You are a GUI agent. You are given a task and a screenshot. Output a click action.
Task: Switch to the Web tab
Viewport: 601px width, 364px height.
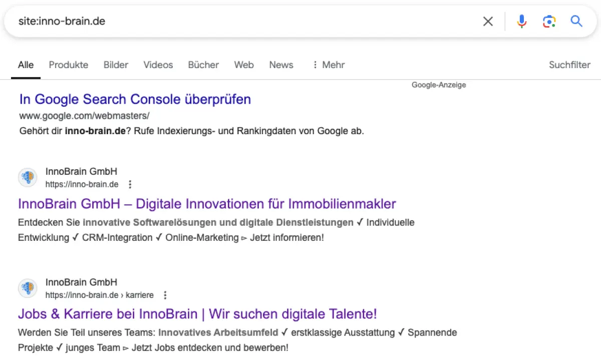click(x=244, y=65)
